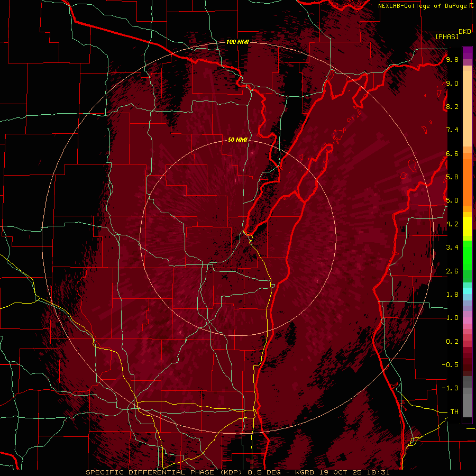Screen dimensions: 476x476
Task: Click the -1.3 scale value
Action: (x=451, y=388)
